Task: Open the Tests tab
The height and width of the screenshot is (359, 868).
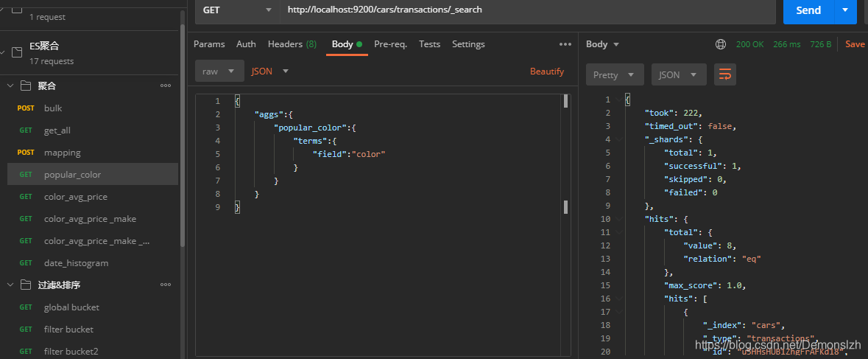Action: [429, 44]
